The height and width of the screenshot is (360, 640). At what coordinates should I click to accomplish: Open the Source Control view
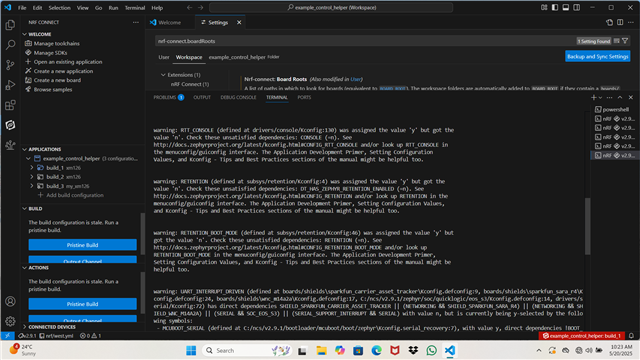10,64
